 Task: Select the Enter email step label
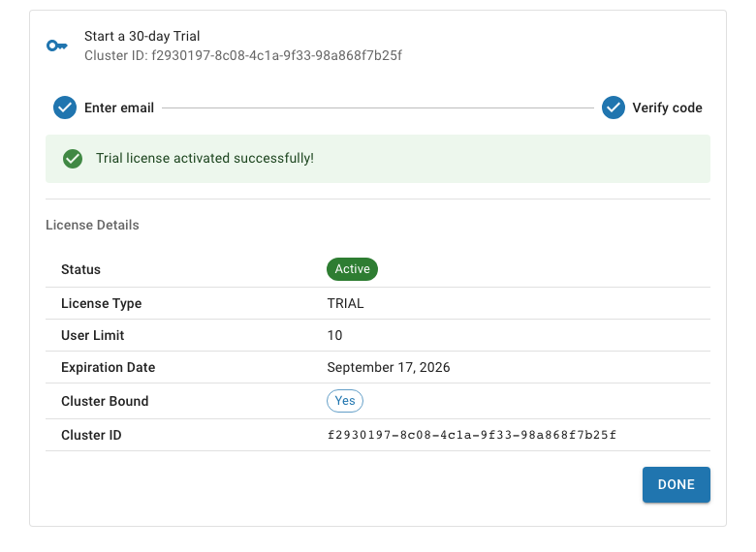(119, 107)
